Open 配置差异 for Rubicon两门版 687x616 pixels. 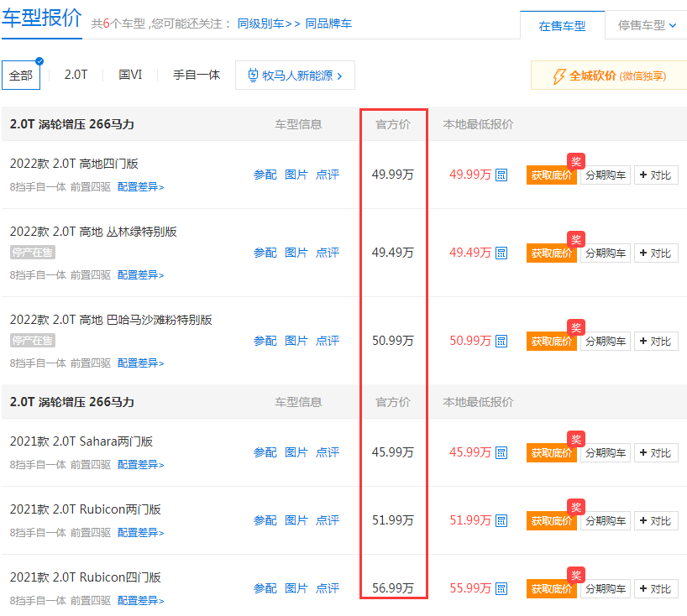coord(140,533)
